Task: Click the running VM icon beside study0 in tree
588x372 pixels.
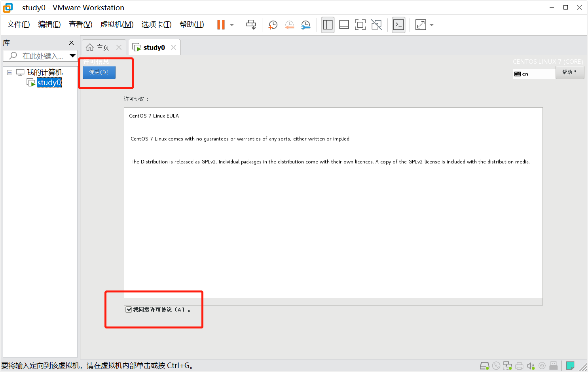Action: (31, 82)
